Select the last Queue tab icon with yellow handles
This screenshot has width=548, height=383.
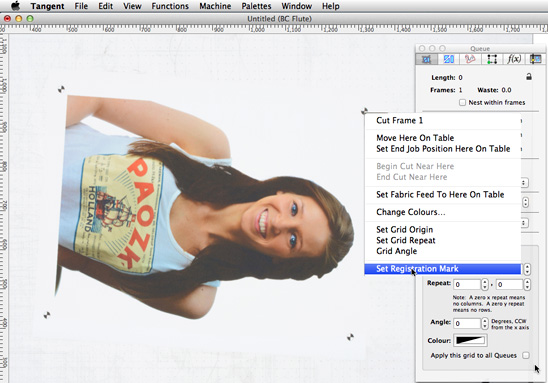coord(535,59)
